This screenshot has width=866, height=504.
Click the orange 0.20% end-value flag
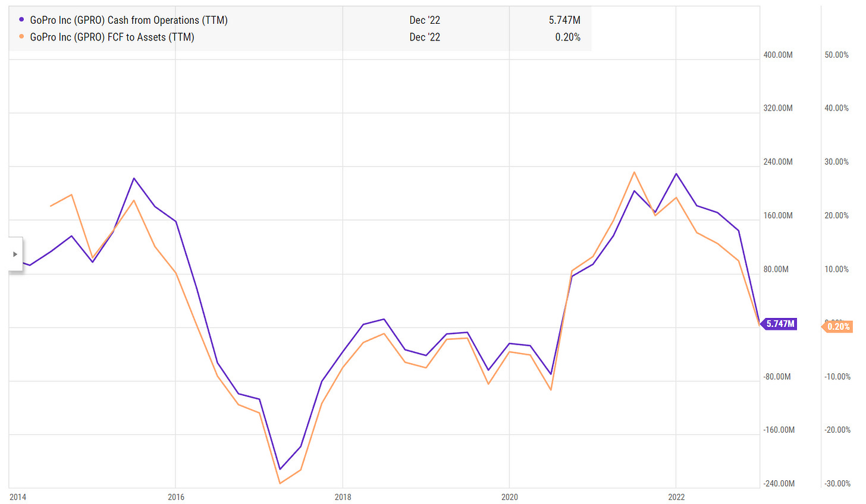pos(837,326)
